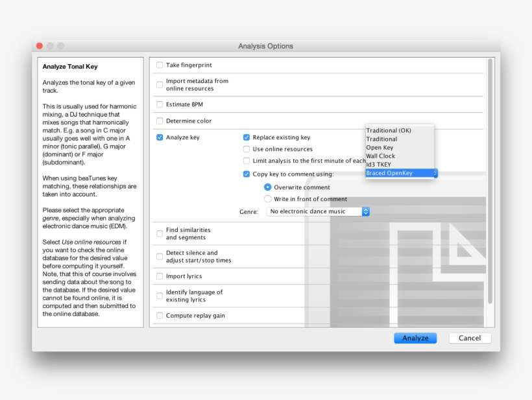Click the Braced OpenKey dropdown arrow
Screen dimensions: 532x400
point(435,173)
